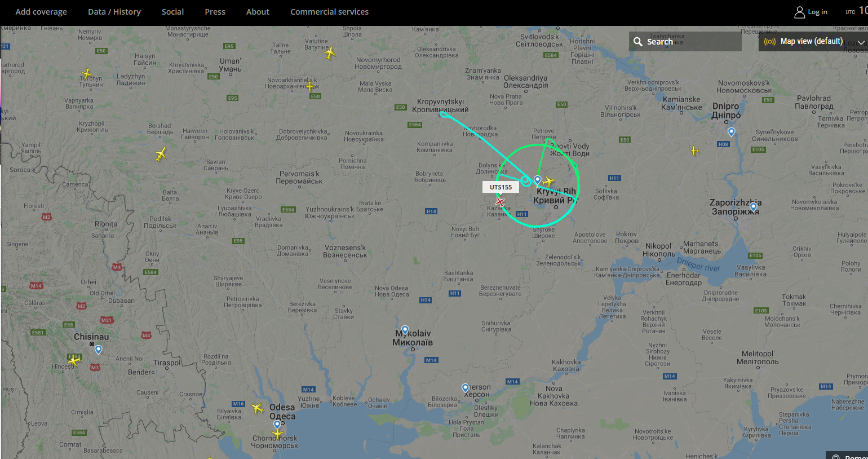The width and height of the screenshot is (868, 459).
Task: Open Commercial services link
Action: (x=330, y=12)
